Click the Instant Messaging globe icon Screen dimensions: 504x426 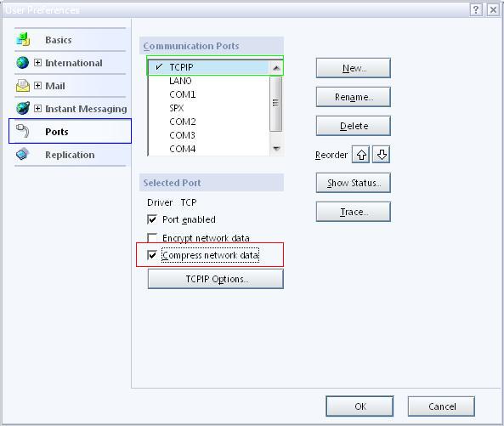23,108
